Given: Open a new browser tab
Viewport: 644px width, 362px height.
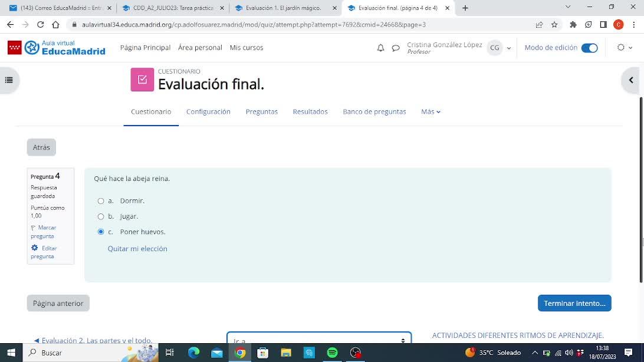Looking at the screenshot, I should click(465, 8).
